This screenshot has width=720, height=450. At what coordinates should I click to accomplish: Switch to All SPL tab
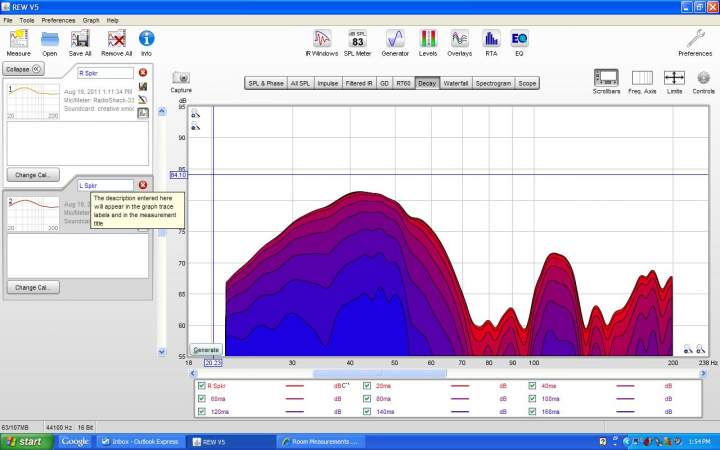click(300, 83)
